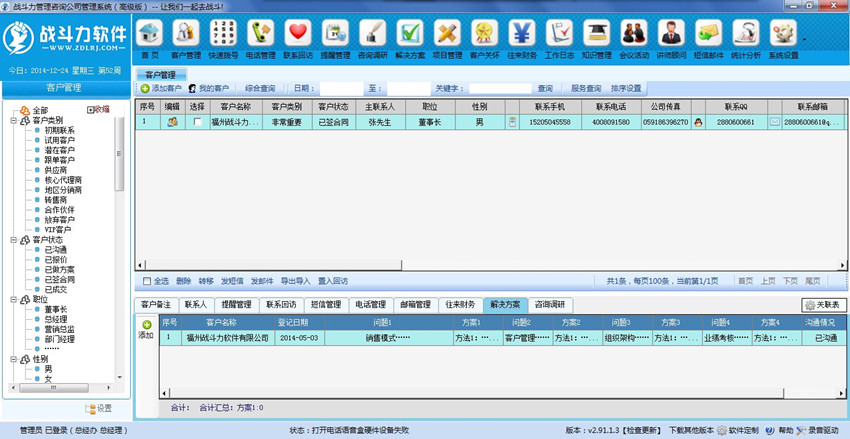Open 咨询调研 icon

[x=372, y=33]
